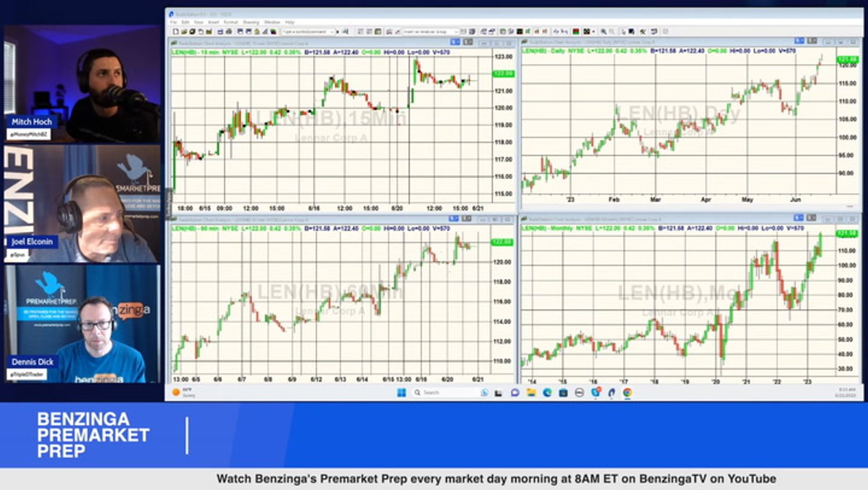The image size is (868, 490).
Task: Click 121.58 price tag on Daily chart
Action: point(847,60)
